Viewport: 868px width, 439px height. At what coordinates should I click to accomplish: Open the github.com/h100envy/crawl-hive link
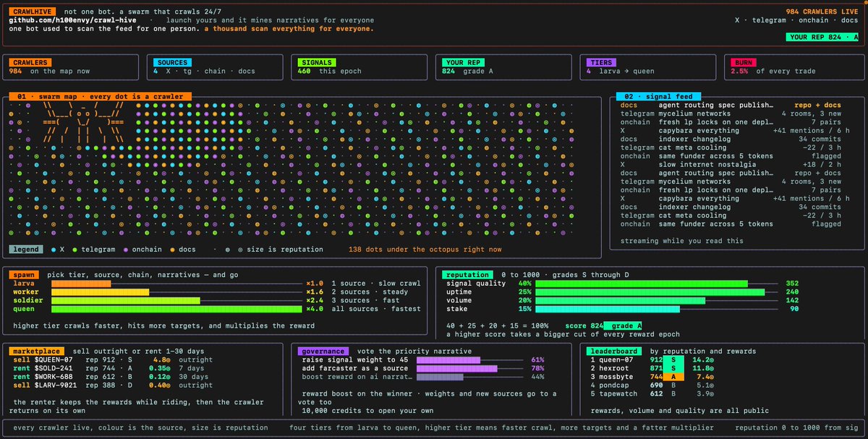click(x=72, y=21)
